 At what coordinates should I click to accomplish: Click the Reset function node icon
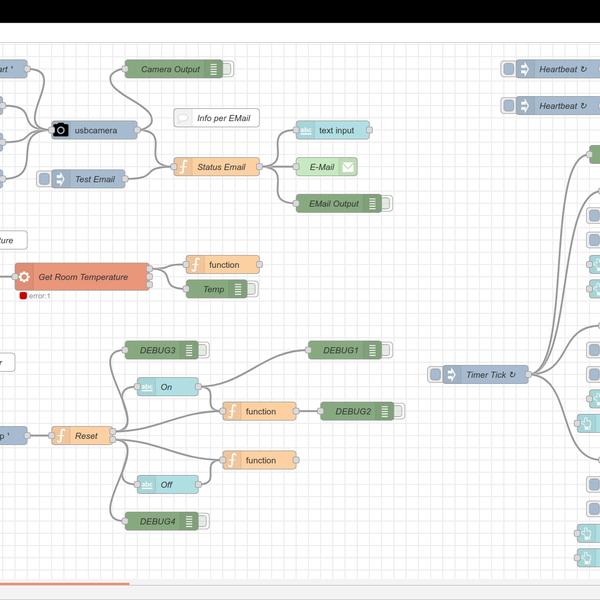click(x=61, y=436)
